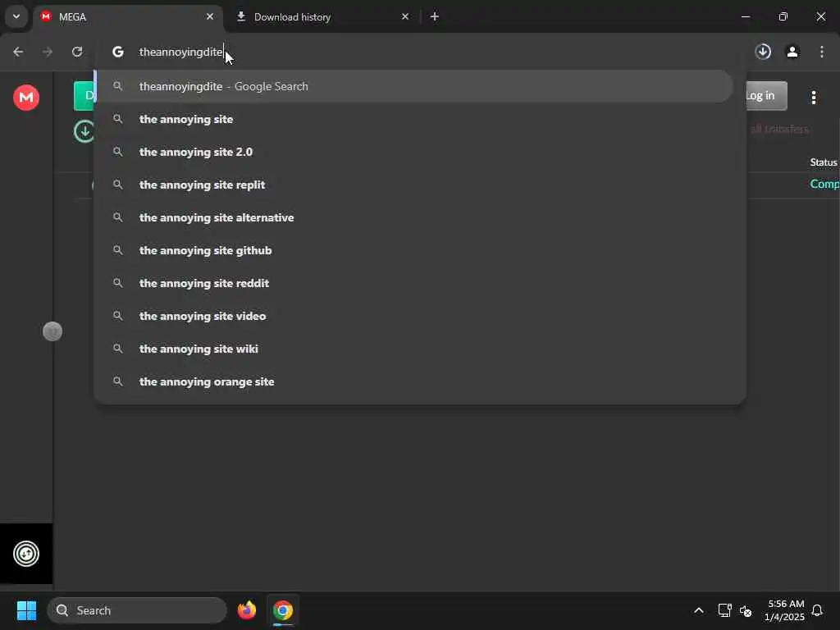Click the 'Status' column header
The height and width of the screenshot is (630, 840).
click(x=824, y=162)
